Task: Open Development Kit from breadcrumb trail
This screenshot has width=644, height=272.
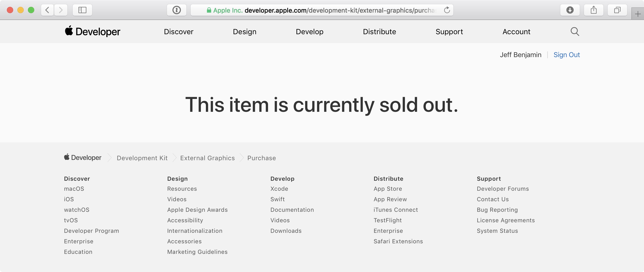Action: (x=142, y=158)
